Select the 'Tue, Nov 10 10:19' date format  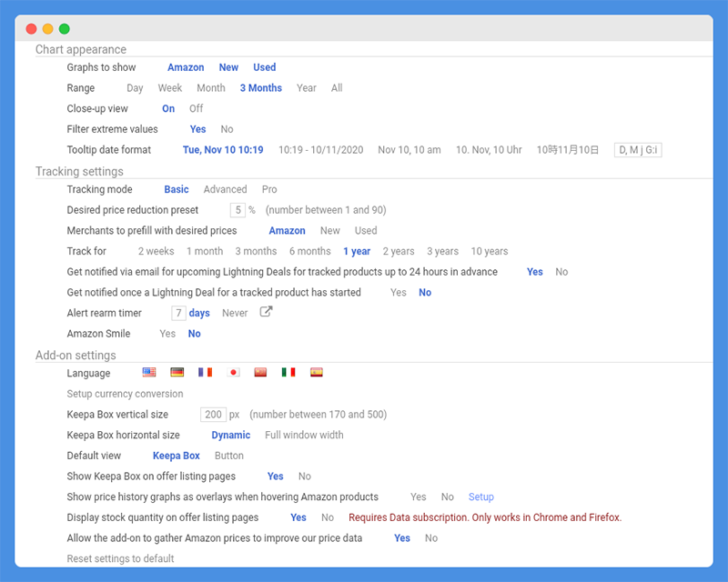tap(223, 150)
